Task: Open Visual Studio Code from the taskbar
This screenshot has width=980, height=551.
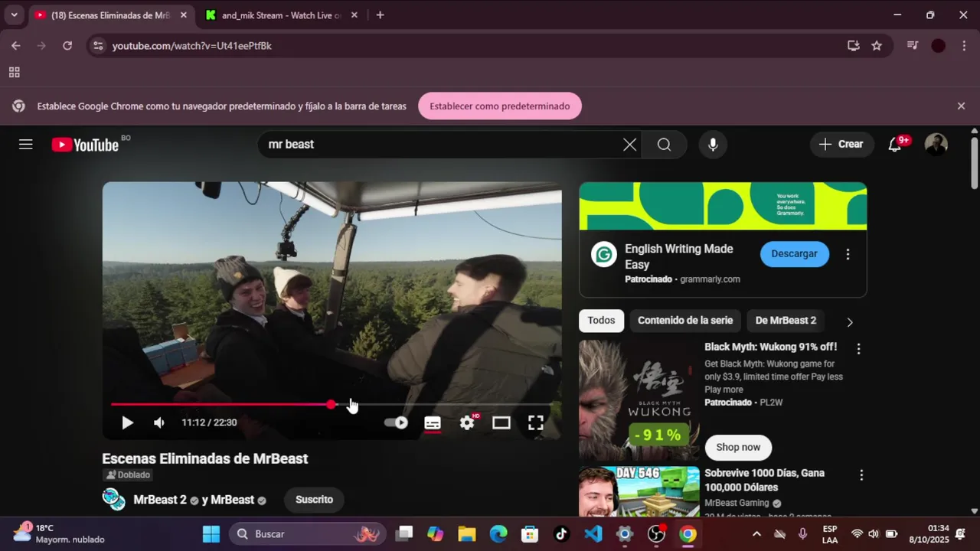Action: coord(593,534)
